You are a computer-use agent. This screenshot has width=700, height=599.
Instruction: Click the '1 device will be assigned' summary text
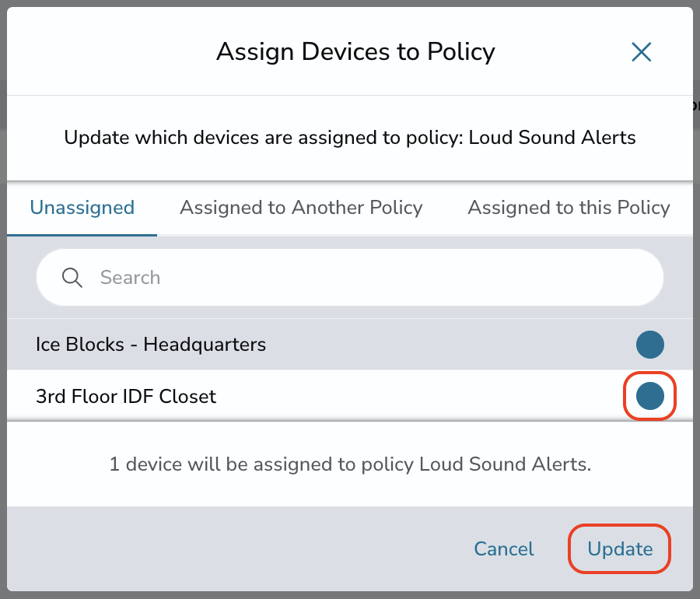(x=351, y=464)
